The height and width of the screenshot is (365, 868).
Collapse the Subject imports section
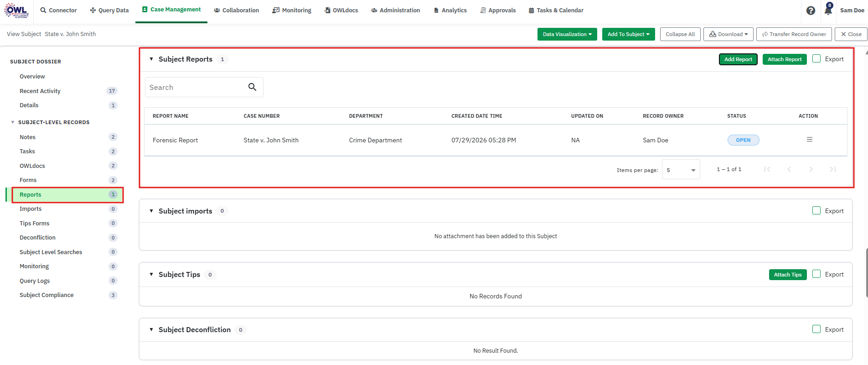click(151, 211)
